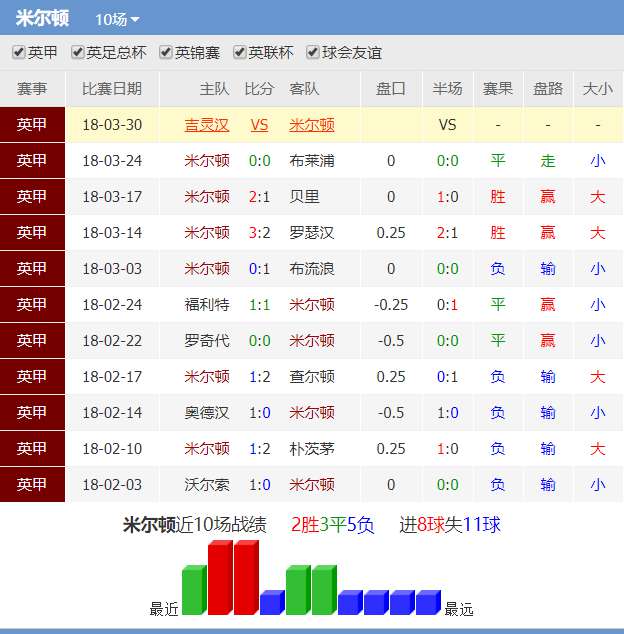Click the 吉灵汉 home team link
The image size is (624, 634).
207,125
